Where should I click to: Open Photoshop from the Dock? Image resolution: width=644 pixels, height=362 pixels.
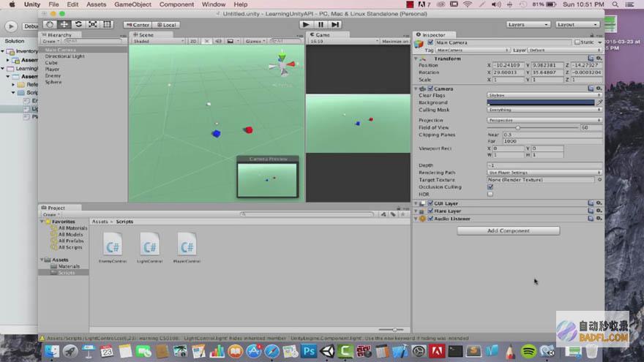tap(308, 351)
